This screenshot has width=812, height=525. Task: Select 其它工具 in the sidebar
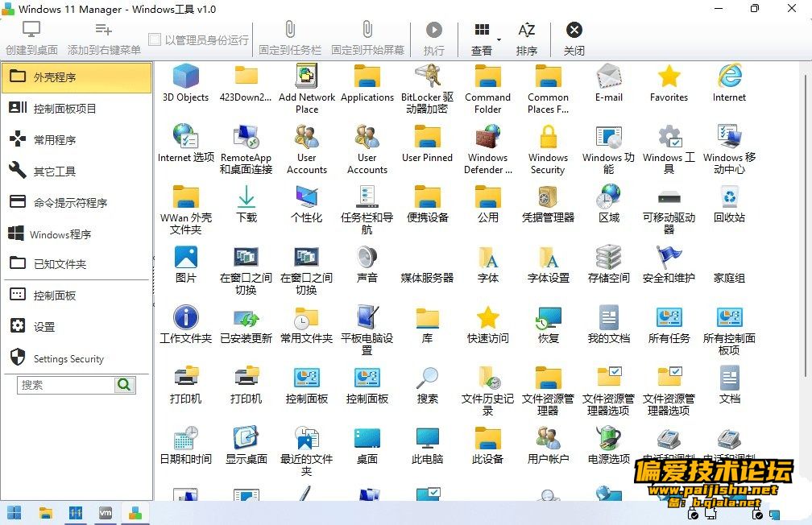[x=77, y=172]
